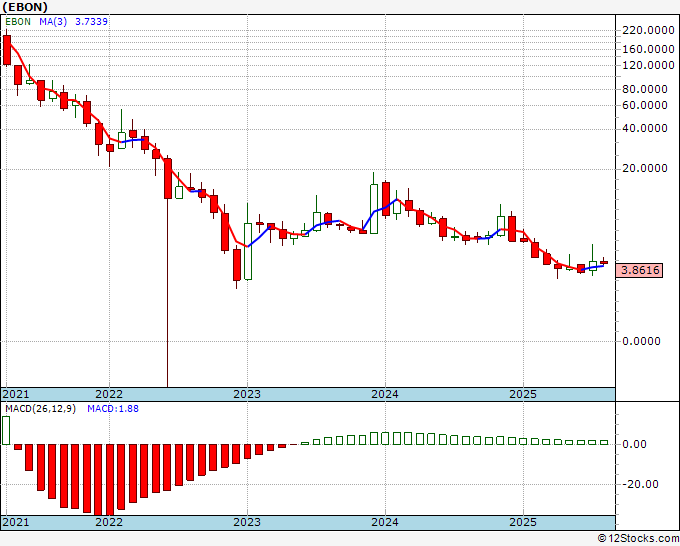The image size is (680, 546).
Task: Select the 60.0000 price axis label
Action: click(x=645, y=105)
